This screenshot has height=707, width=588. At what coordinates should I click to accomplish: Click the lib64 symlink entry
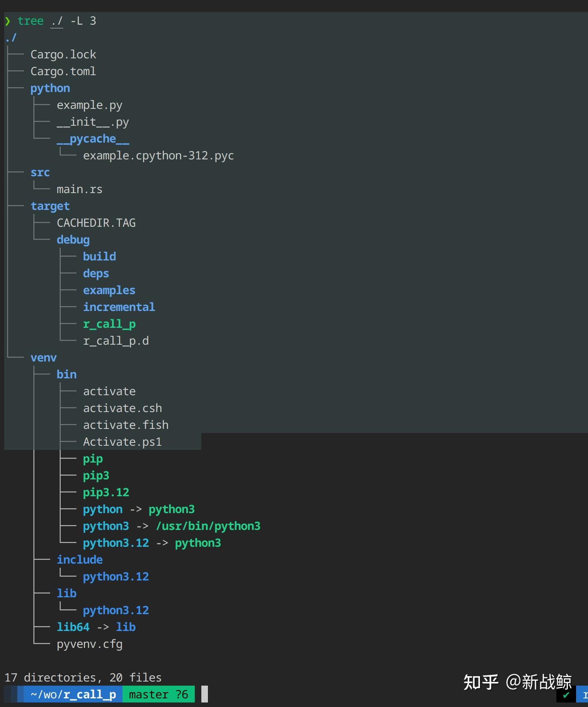tap(73, 627)
